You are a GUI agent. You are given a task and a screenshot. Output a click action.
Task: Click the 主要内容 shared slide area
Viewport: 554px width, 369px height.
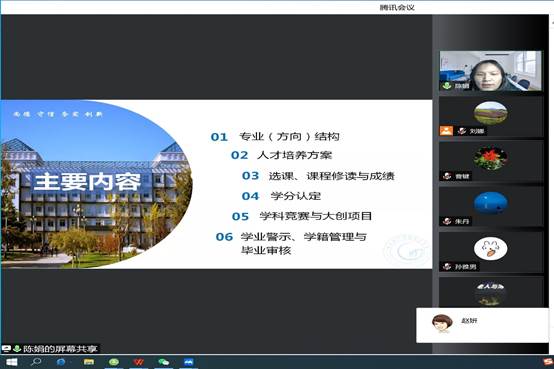click(216, 184)
